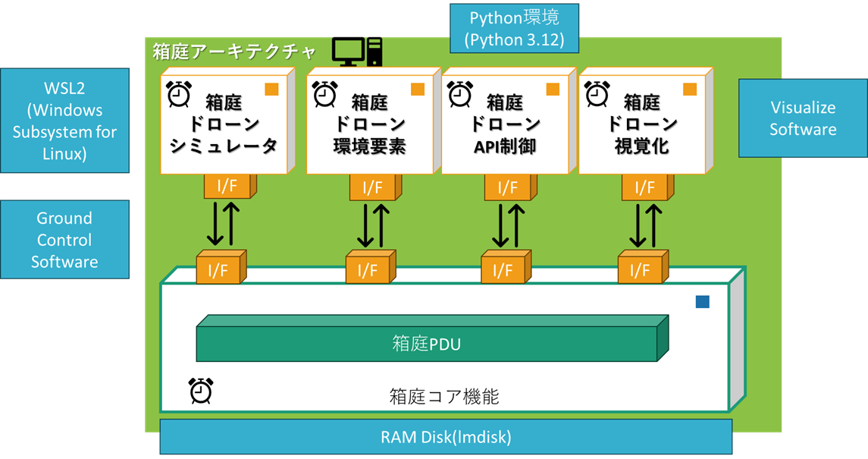The image size is (868, 459).
Task: Click orange square in 箱庭ドローンシミュレータ box
Action: (271, 89)
